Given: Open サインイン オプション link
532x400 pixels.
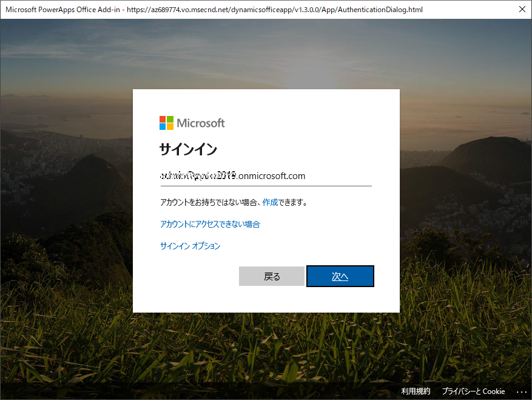Looking at the screenshot, I should tap(190, 246).
